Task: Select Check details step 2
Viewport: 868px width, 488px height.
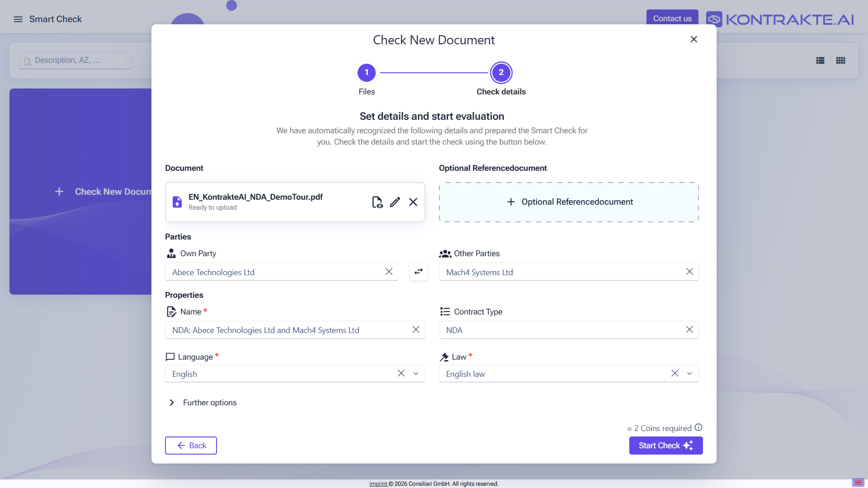Action: [501, 73]
